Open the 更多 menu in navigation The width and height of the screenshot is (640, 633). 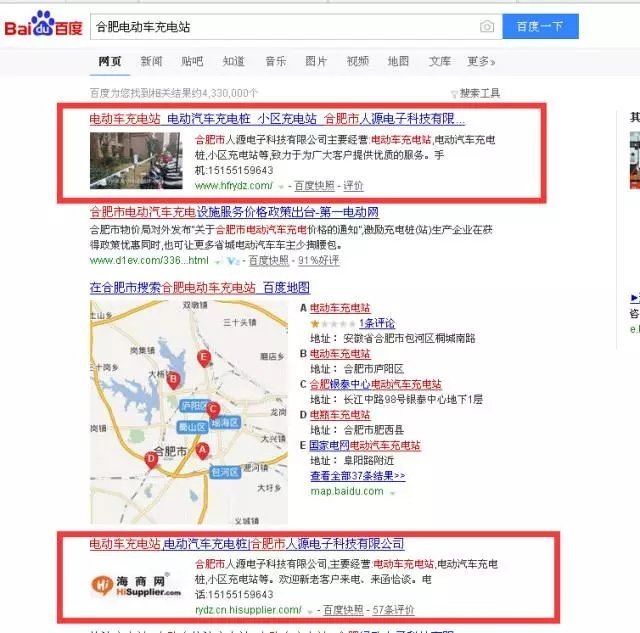(481, 62)
